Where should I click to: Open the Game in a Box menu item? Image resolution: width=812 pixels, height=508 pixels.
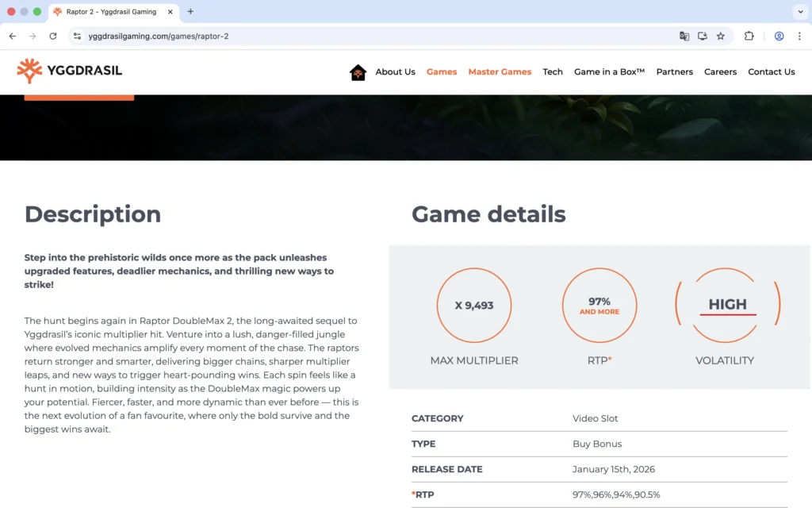click(610, 72)
